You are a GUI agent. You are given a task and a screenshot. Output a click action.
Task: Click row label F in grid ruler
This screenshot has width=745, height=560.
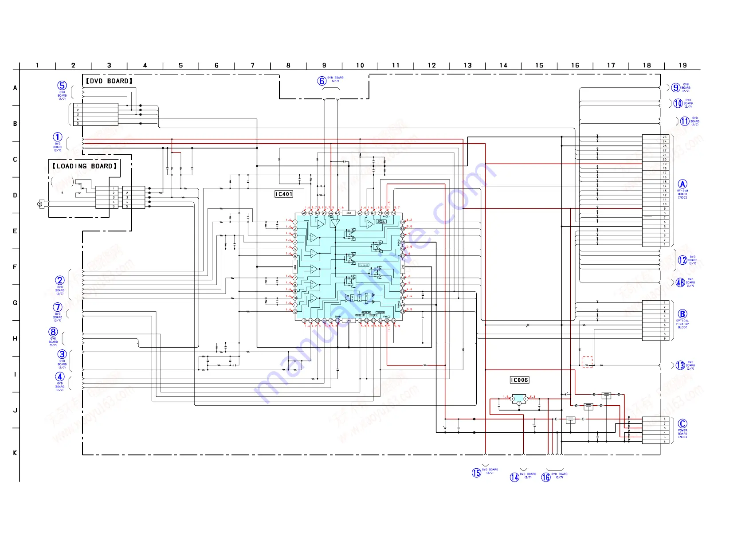[15, 267]
